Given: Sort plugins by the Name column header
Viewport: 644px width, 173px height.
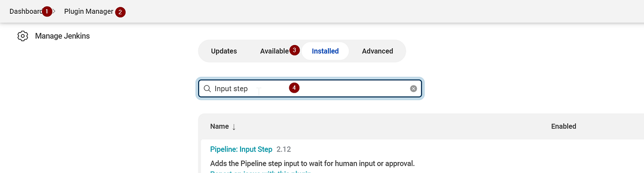Looking at the screenshot, I should 219,126.
